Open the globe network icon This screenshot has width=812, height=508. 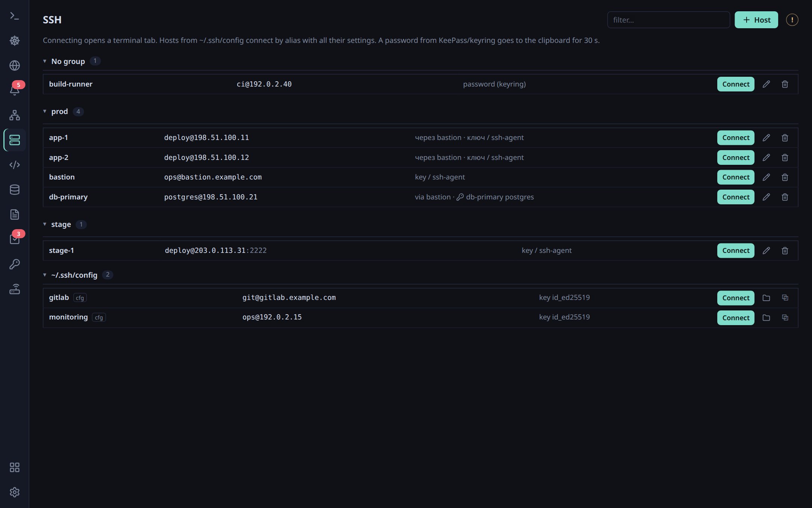pyautogui.click(x=15, y=65)
